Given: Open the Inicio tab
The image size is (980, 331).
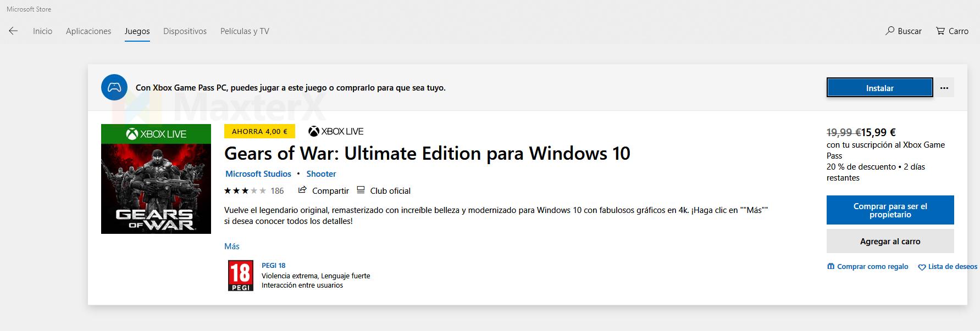Looking at the screenshot, I should pos(42,31).
